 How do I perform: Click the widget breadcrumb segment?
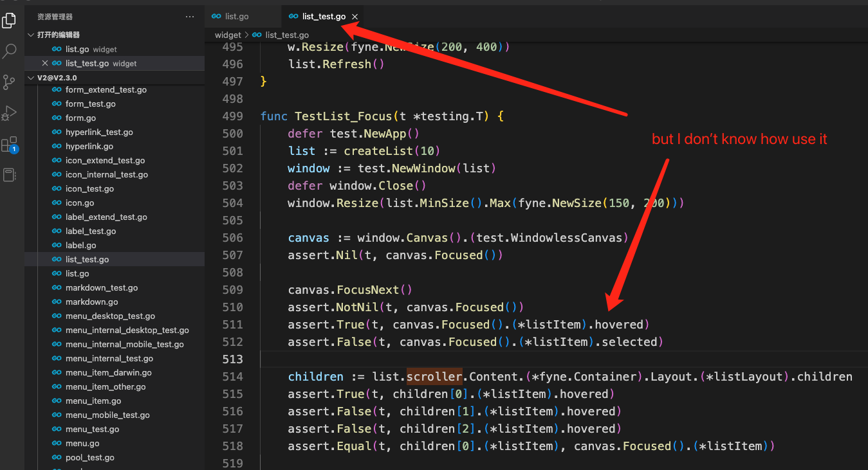coord(228,35)
